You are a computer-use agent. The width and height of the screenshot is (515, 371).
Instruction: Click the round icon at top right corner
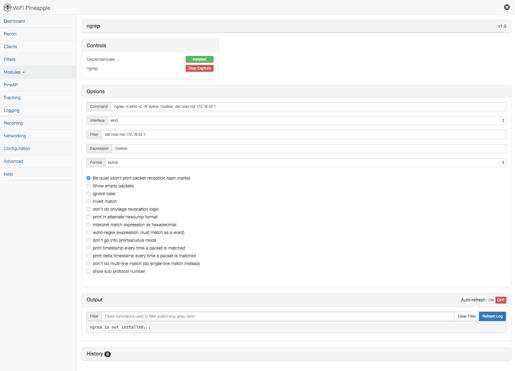(x=507, y=7)
